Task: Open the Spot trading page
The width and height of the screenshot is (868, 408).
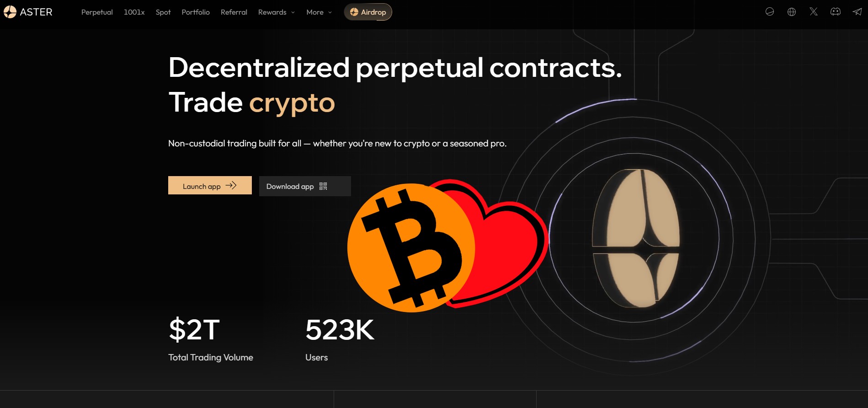Action: (x=163, y=12)
